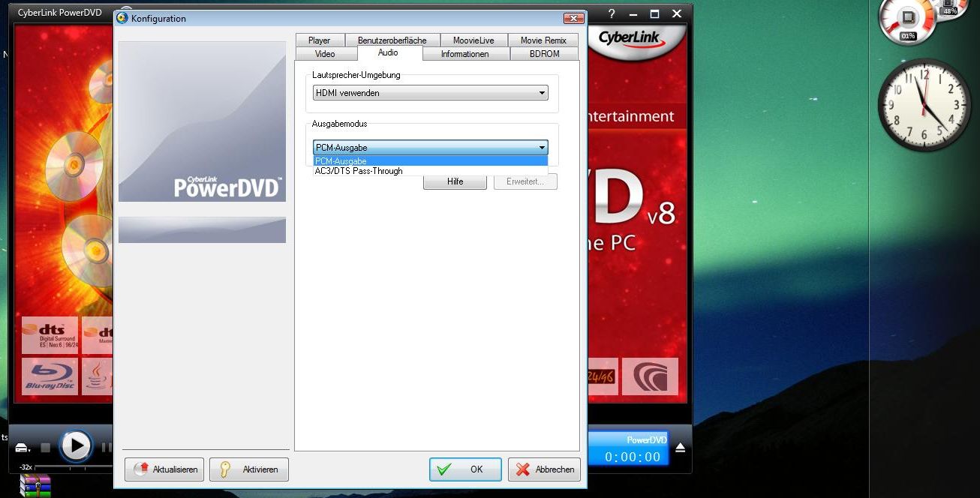
Task: Click the playback speed slider near -32x
Action: (72, 467)
